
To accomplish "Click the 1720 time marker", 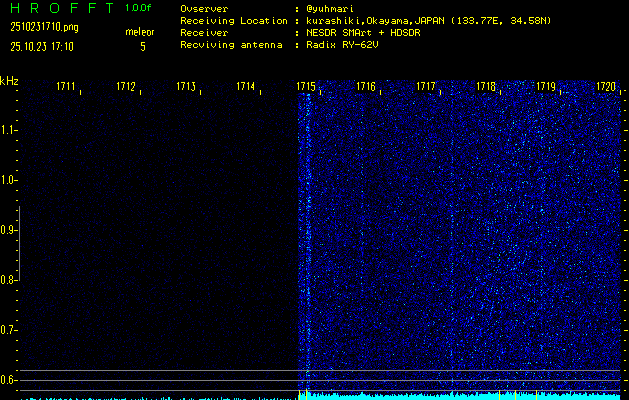I will 606,87.
